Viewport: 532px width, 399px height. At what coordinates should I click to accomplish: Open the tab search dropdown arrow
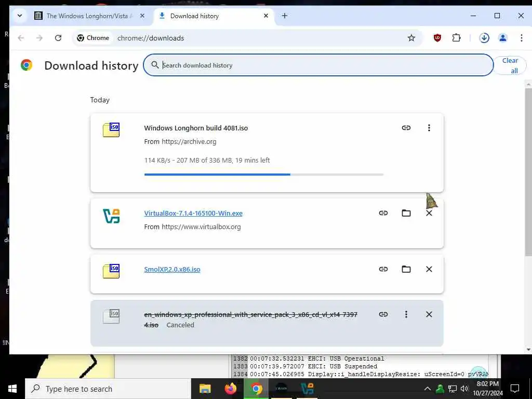[x=19, y=16]
